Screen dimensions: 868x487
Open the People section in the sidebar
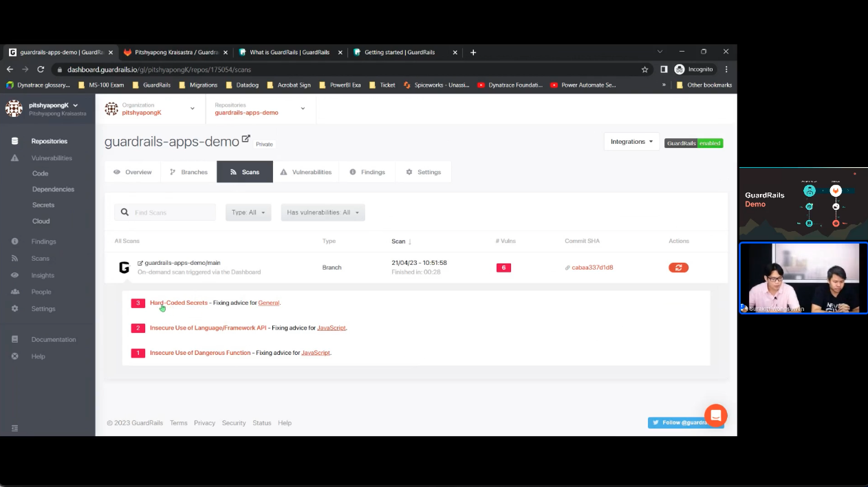coord(41,292)
